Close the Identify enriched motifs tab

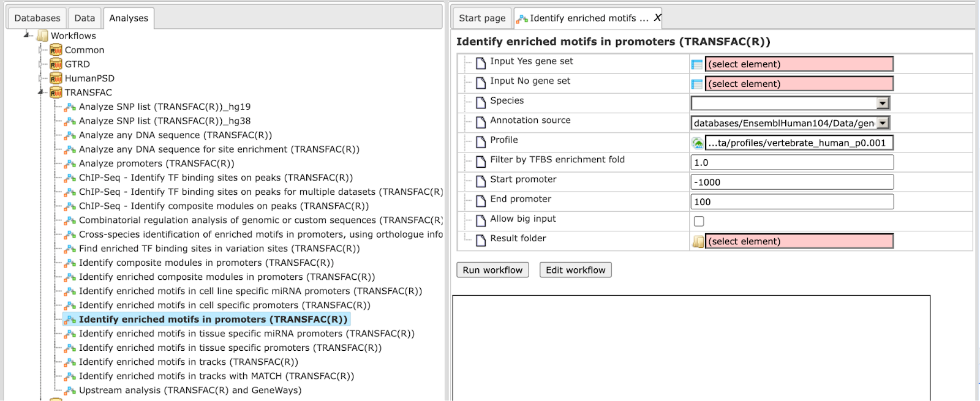click(657, 18)
